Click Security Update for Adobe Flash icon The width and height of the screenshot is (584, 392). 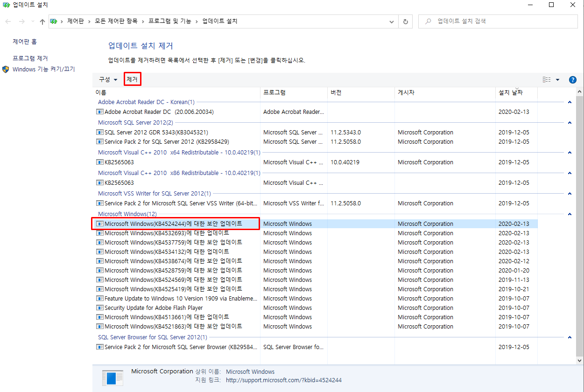(x=99, y=308)
